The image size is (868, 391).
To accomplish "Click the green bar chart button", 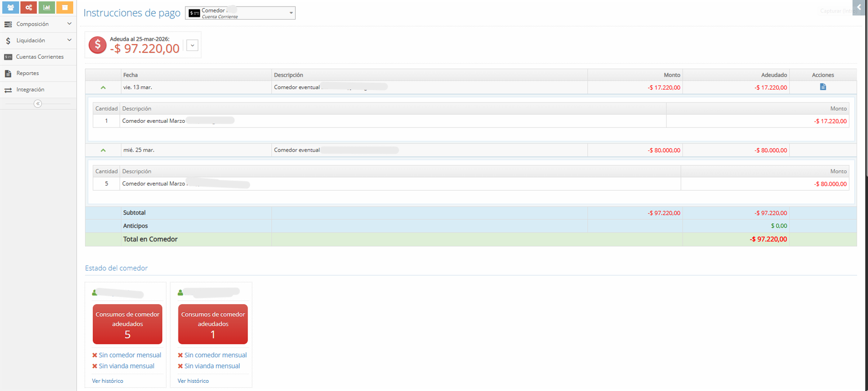I will tap(47, 8).
